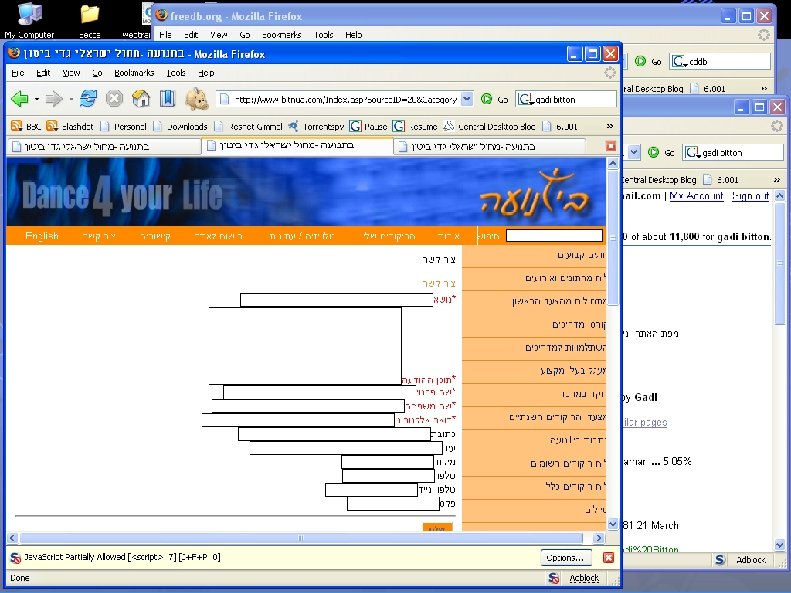Click the page's vertical scrollbar thumb
The width and height of the screenshot is (791, 593).
612,237
